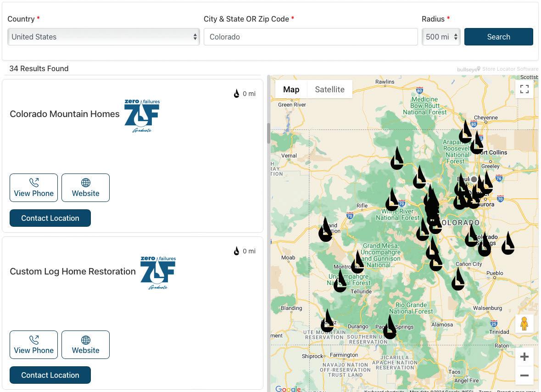Click the Zero Failures logo beside Custom Log Home Restoration
Viewport: 541px width, 392px height.
point(158,273)
